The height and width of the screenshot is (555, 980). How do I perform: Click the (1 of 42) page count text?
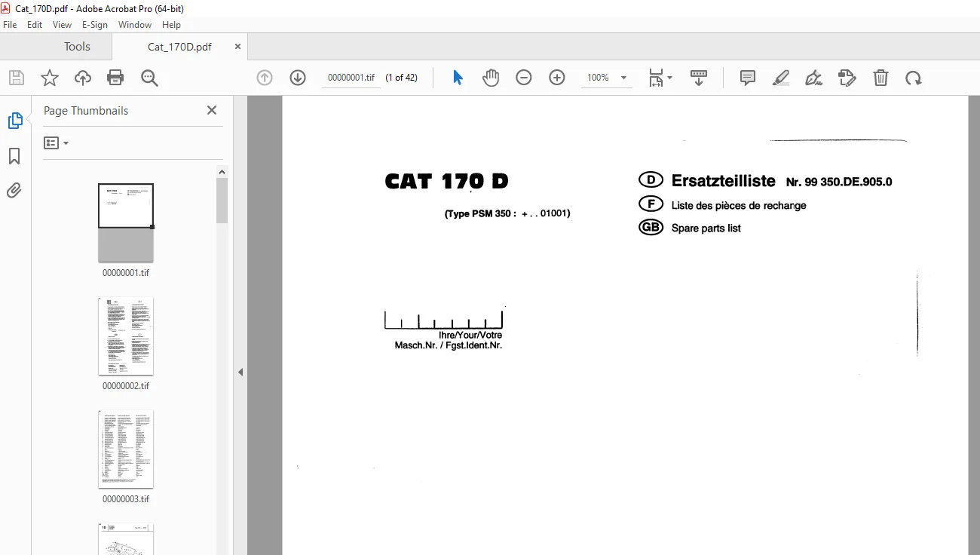[x=401, y=78]
